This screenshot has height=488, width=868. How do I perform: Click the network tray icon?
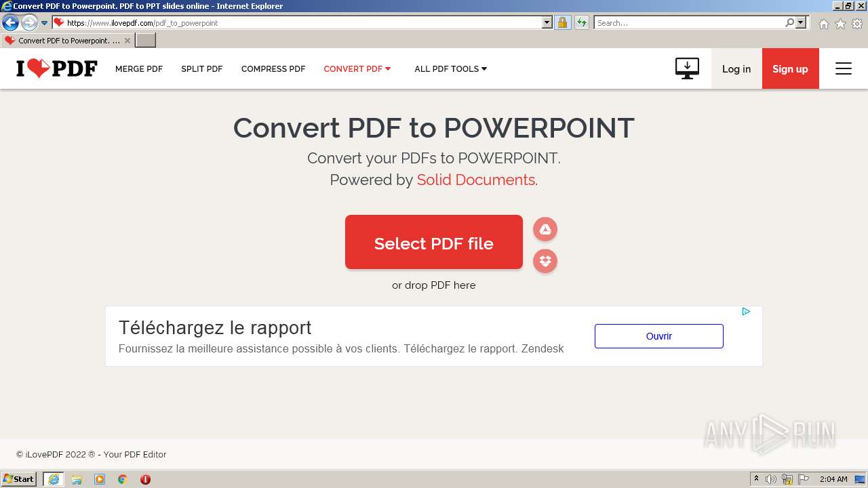pyautogui.click(x=787, y=479)
